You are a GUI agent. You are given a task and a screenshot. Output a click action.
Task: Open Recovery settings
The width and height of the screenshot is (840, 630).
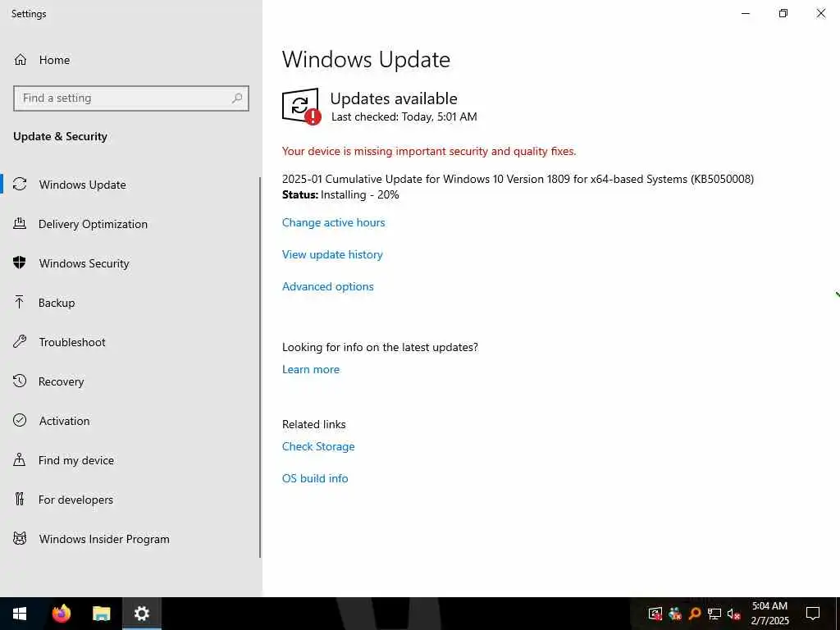coord(130,381)
